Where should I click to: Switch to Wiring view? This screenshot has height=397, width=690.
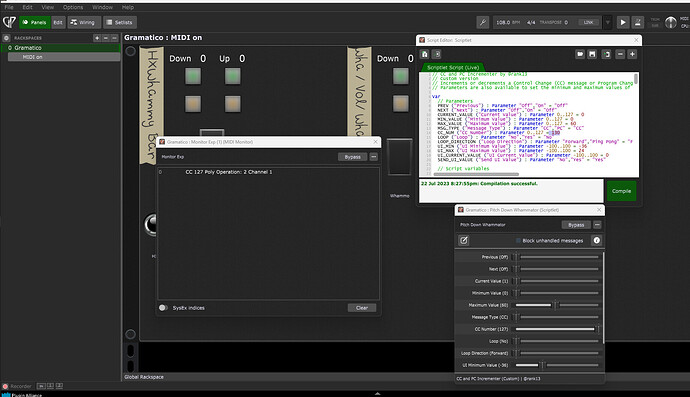(x=82, y=22)
